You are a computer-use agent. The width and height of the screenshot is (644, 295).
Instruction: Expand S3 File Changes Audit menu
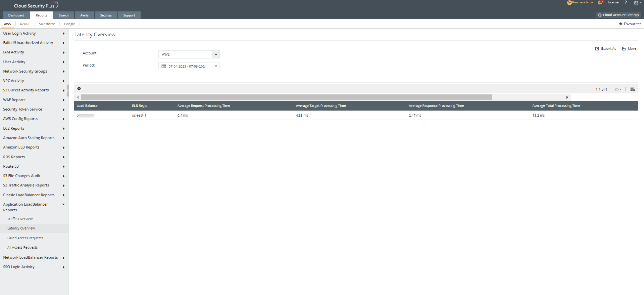pos(34,176)
